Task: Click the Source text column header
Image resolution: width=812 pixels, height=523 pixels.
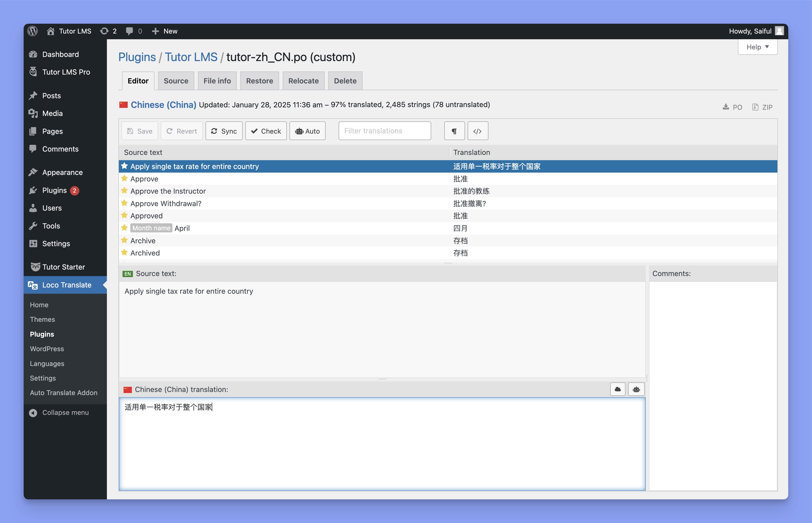Action: pos(284,152)
